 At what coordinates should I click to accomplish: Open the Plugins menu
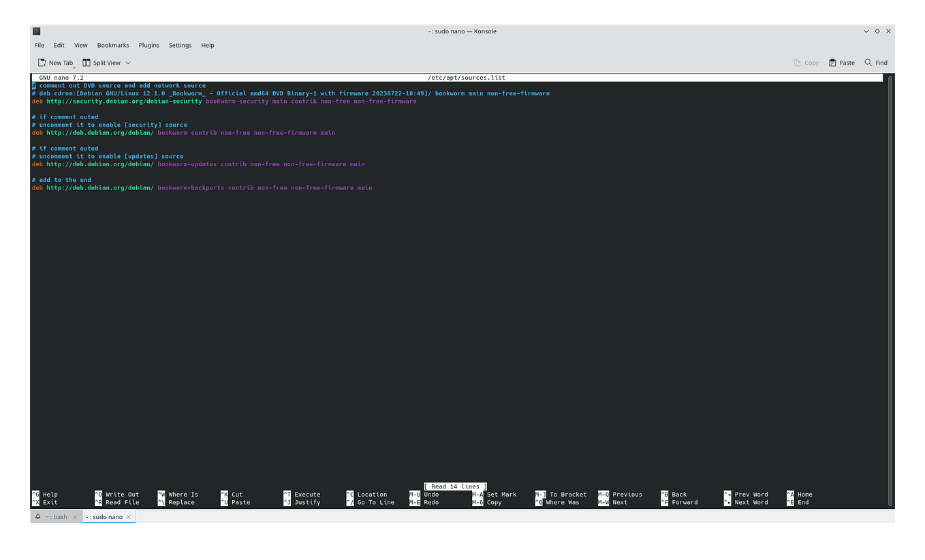pyautogui.click(x=148, y=45)
